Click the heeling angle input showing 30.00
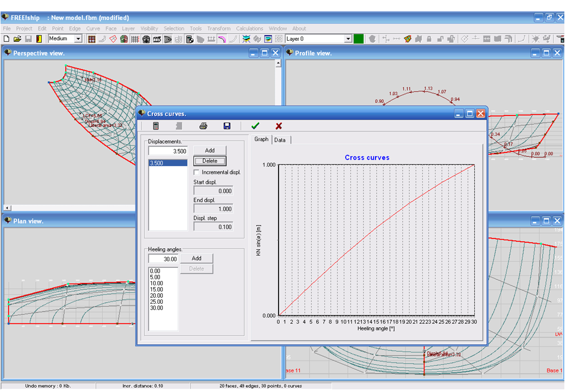Image resolution: width=566 pixels, height=392 pixels. [163, 259]
